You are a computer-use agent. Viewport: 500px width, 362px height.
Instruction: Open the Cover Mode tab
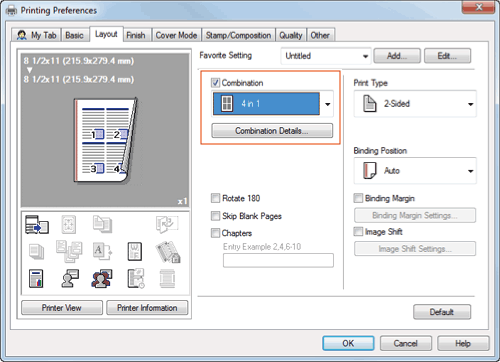(x=176, y=35)
